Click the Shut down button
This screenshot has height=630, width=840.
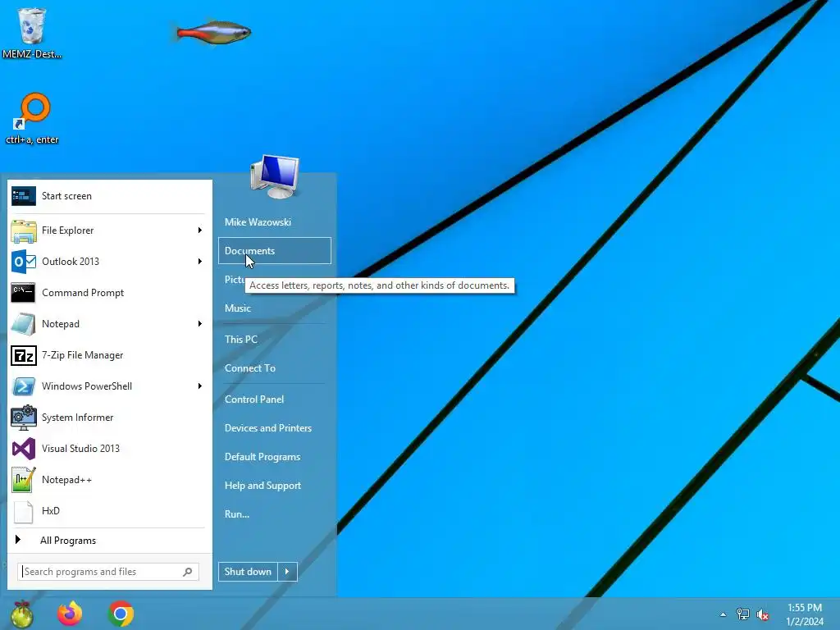pos(248,572)
